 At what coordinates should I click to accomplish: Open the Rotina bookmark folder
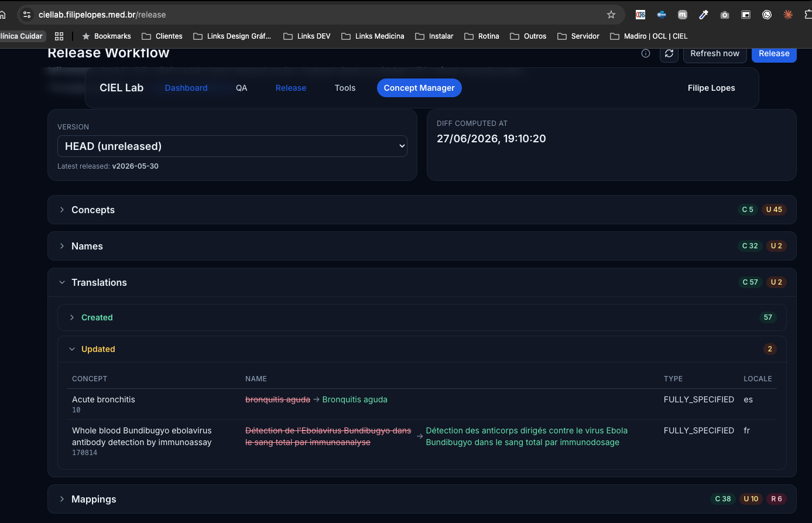[x=482, y=36]
